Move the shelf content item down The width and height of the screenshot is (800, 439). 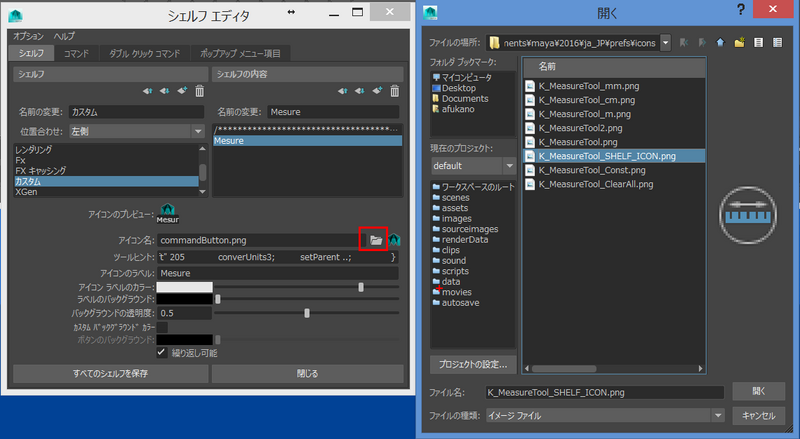click(x=360, y=91)
